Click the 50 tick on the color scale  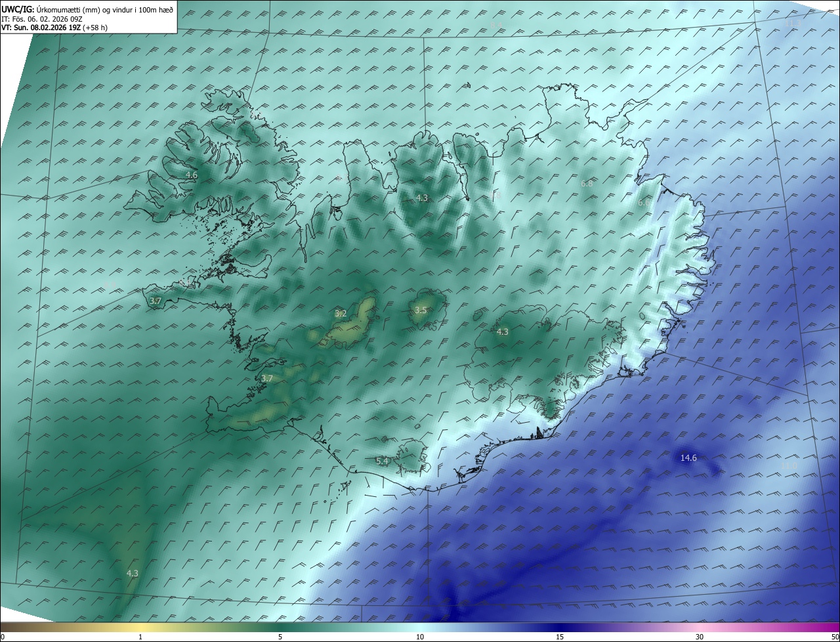835,637
